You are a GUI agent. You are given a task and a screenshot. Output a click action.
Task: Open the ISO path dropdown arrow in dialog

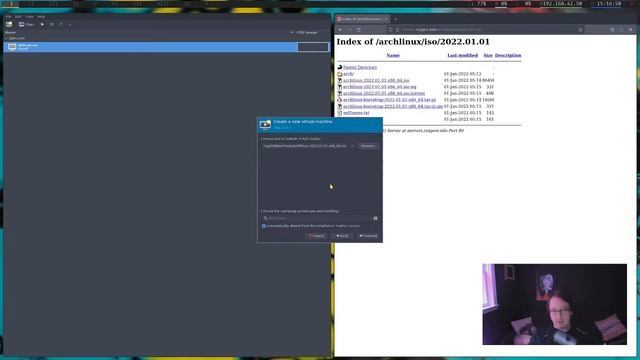[353, 146]
